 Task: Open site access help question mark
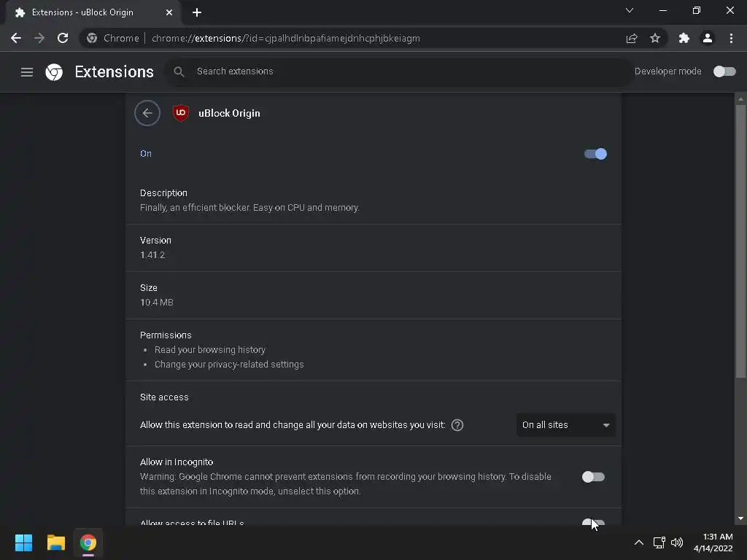(x=457, y=425)
